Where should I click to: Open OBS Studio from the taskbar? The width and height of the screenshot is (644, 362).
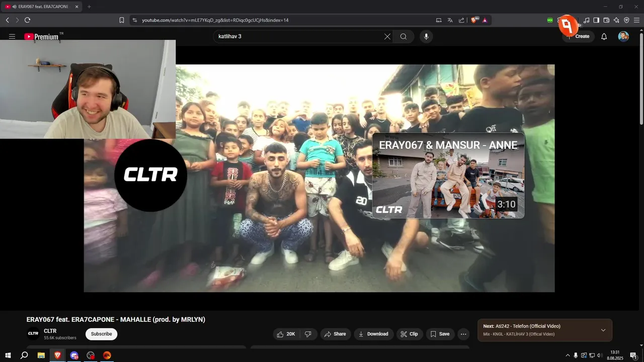coord(91,355)
